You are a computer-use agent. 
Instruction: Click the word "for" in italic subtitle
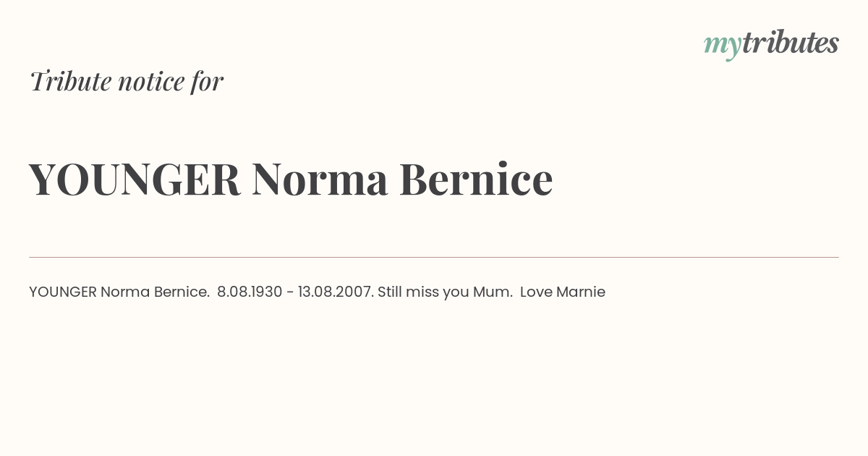pyautogui.click(x=207, y=82)
